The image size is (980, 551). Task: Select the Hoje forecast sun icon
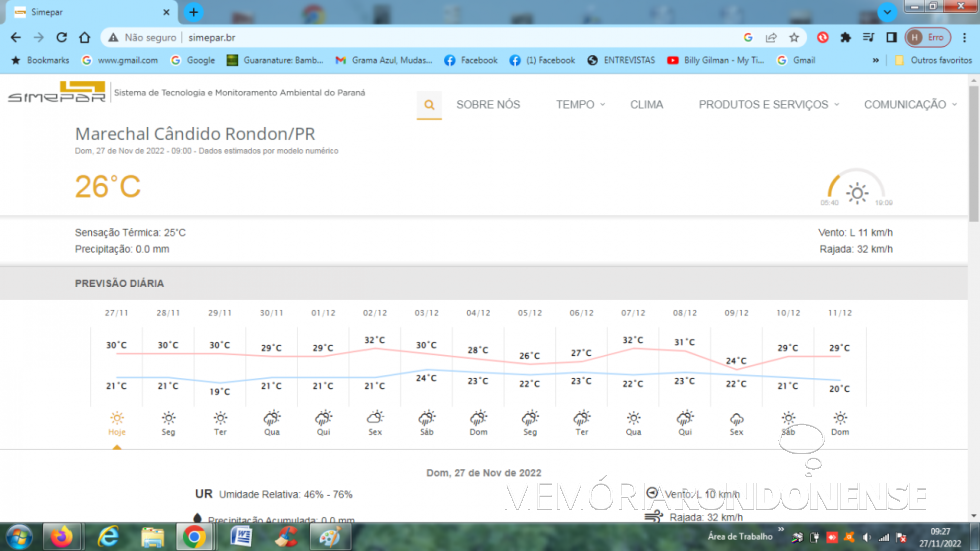[117, 417]
